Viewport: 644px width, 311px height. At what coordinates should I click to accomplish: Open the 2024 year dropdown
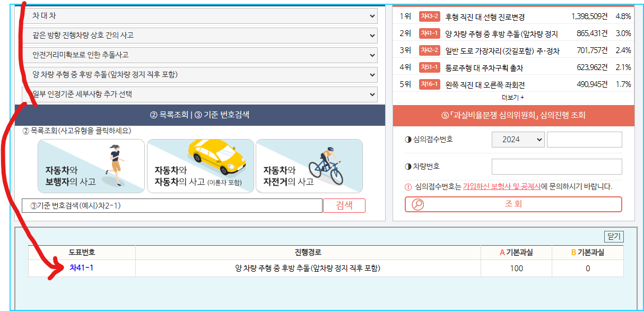[518, 140]
